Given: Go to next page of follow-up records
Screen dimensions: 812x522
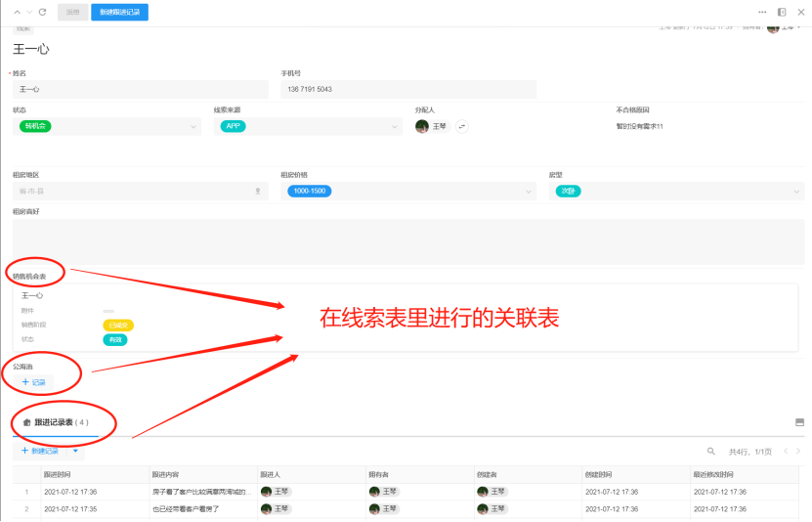Looking at the screenshot, I should pos(798,451).
